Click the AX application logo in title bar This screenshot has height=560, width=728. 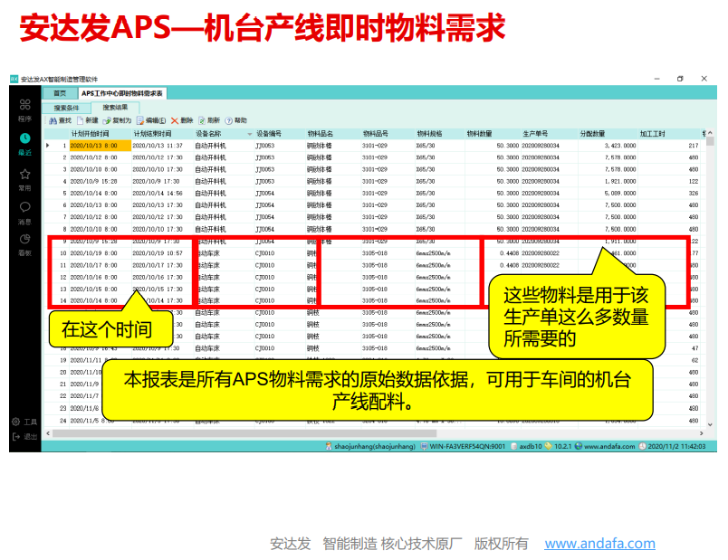click(14, 79)
